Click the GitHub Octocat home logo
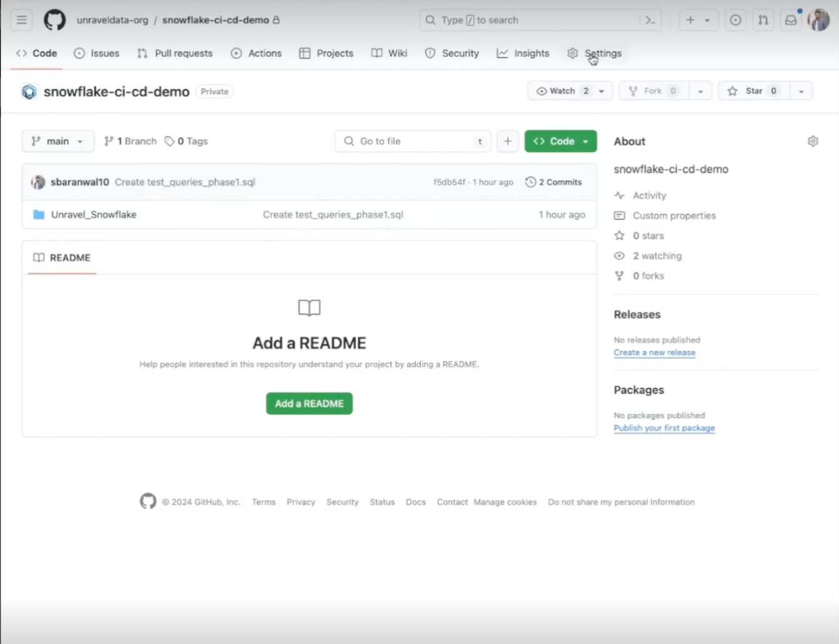 (x=54, y=20)
